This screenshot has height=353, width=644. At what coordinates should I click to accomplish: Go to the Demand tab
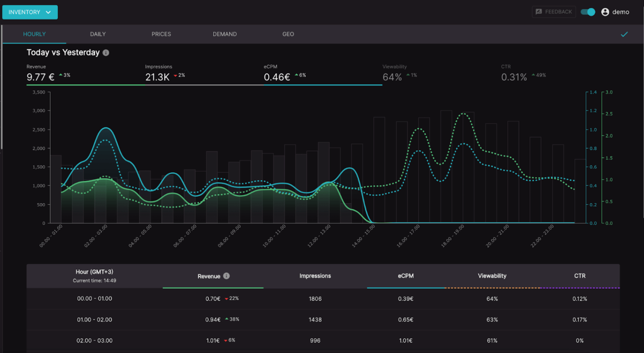click(225, 34)
